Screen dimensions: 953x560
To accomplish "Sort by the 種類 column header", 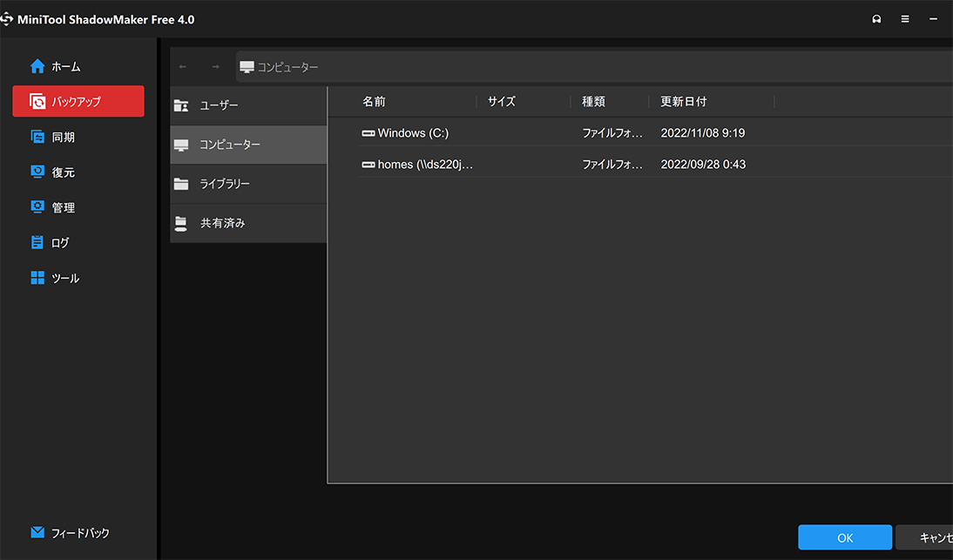I will [x=593, y=101].
